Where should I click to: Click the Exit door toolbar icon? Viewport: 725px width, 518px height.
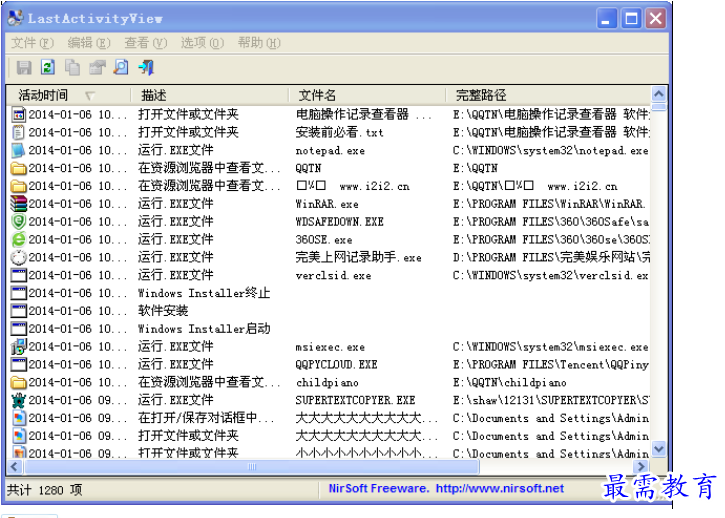146,68
